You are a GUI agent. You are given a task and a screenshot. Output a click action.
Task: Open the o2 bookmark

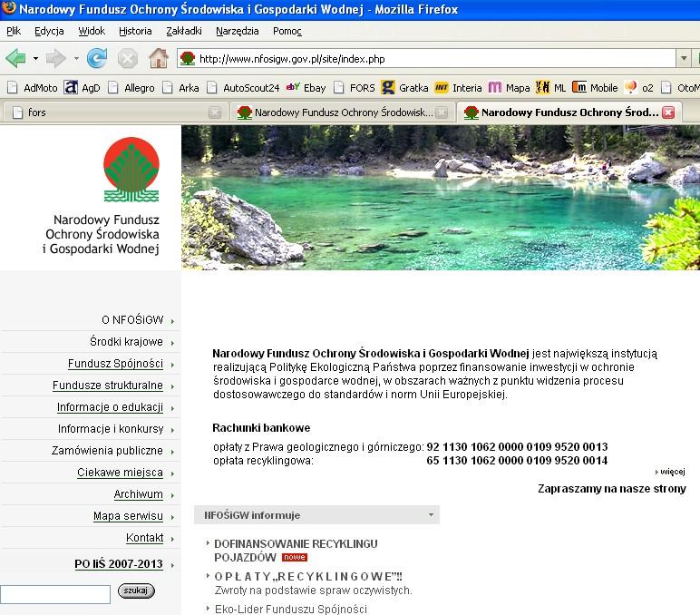coord(639,88)
